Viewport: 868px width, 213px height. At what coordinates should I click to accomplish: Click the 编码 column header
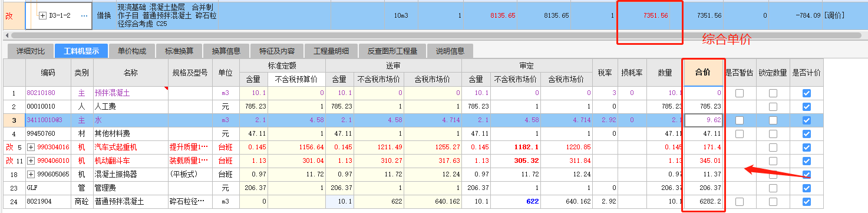tap(48, 73)
